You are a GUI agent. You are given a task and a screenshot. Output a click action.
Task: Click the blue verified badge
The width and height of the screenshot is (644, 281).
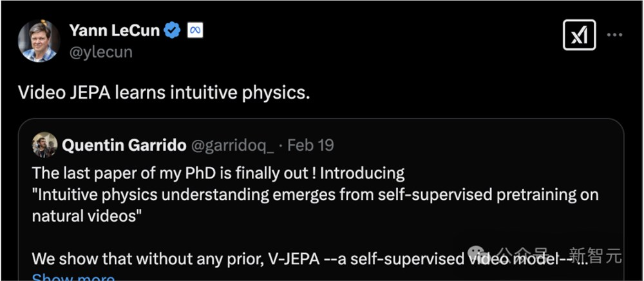tap(172, 30)
